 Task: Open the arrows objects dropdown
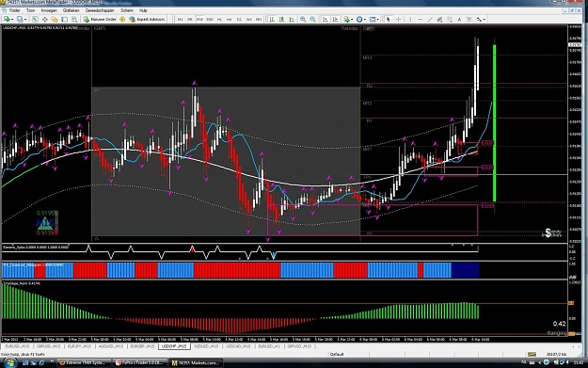481,19
